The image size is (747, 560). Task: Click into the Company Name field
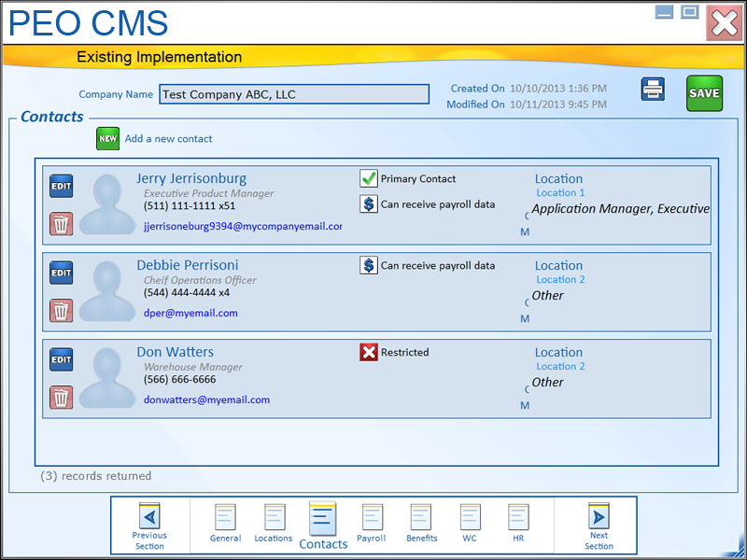[x=294, y=94]
